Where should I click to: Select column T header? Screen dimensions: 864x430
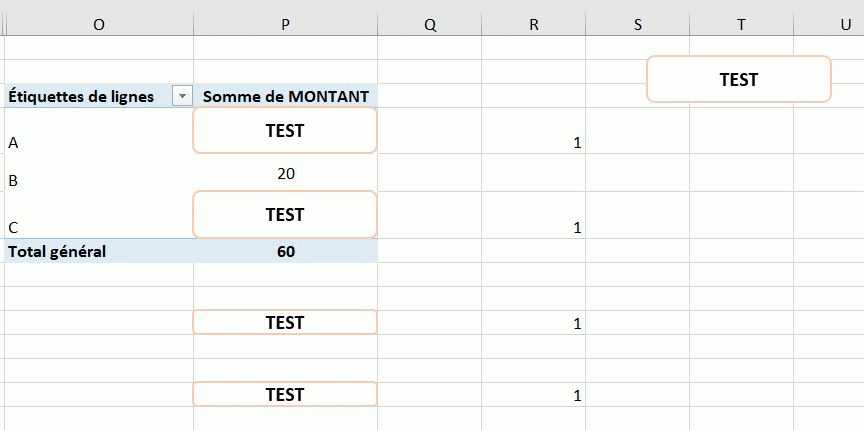(x=741, y=25)
